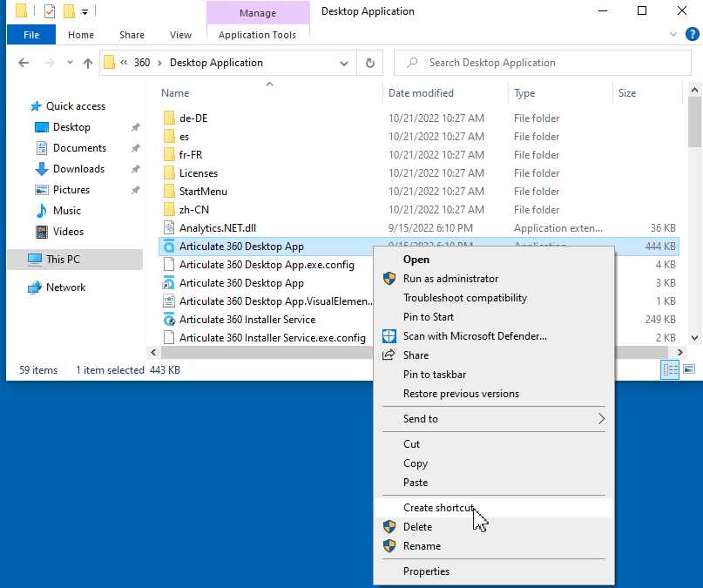The image size is (703, 588).
Task: Click the shield icon beside Run as administrator
Action: (389, 278)
